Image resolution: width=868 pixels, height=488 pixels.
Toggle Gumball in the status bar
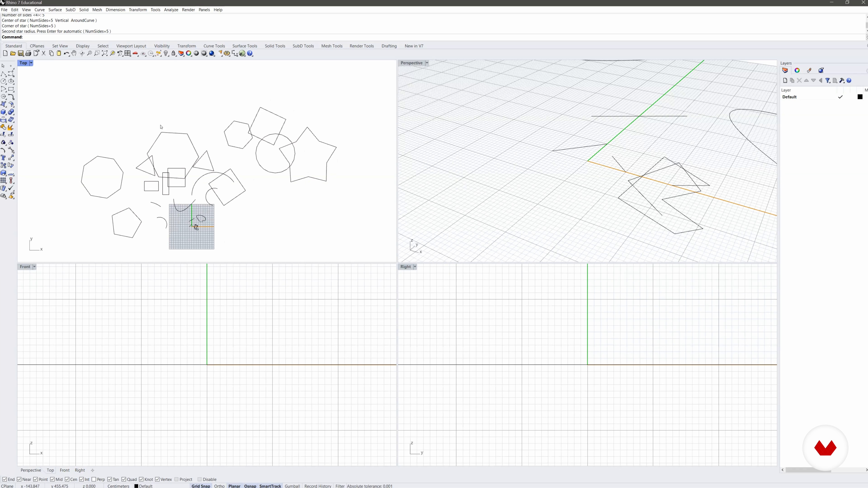point(292,486)
